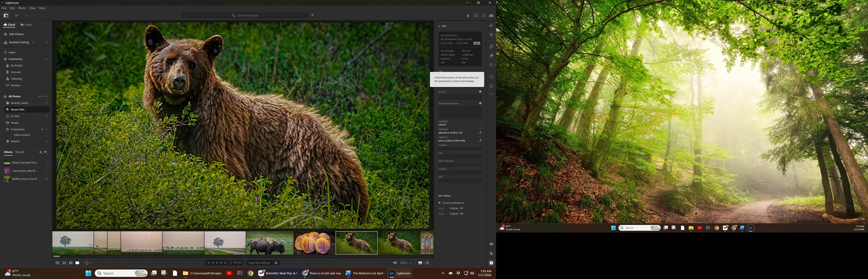Switch to single photo detail view
Image resolution: width=868 pixels, height=279 pixels.
(x=77, y=263)
